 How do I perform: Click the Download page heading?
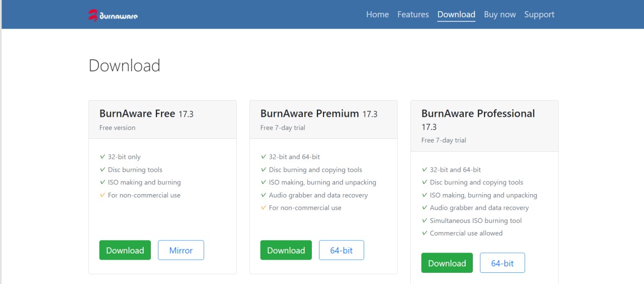tap(124, 66)
